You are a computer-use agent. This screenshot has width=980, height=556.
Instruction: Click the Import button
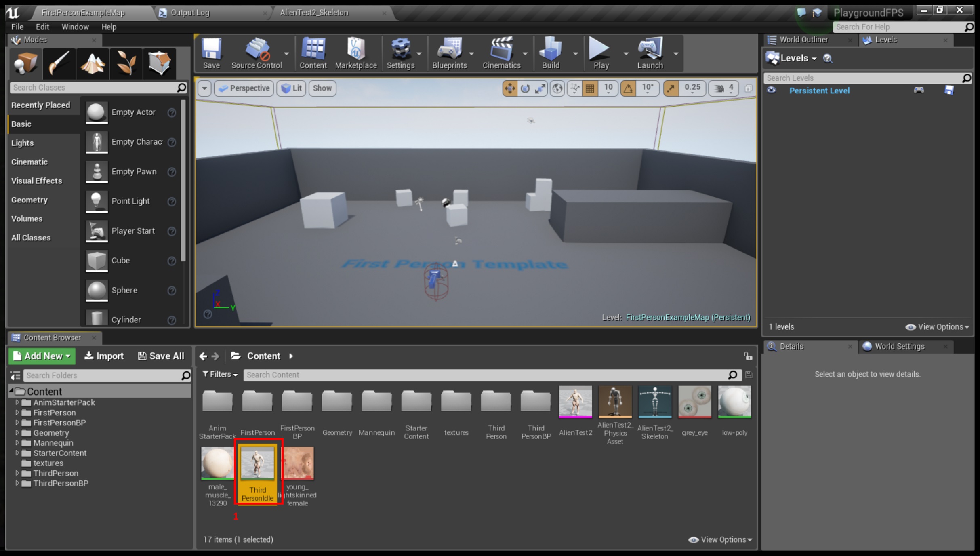point(104,356)
